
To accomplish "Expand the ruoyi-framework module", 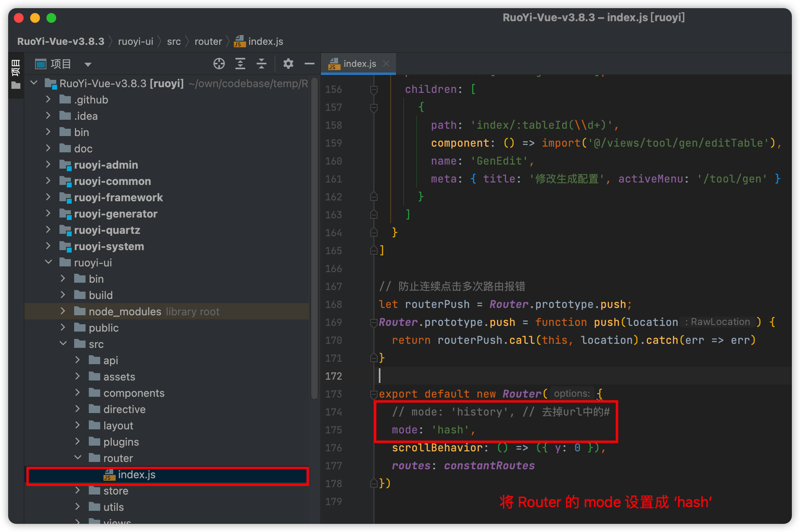I will pyautogui.click(x=48, y=197).
